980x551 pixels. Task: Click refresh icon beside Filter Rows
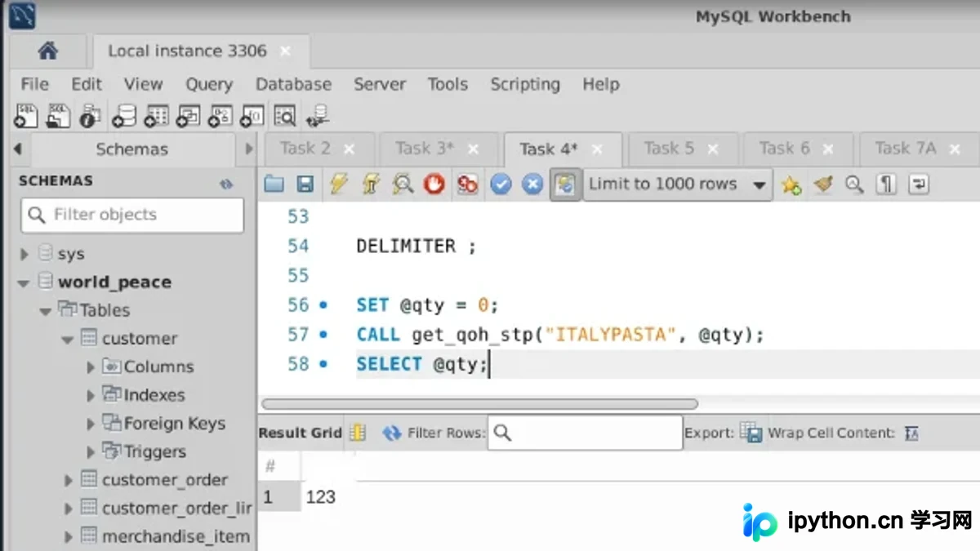392,433
